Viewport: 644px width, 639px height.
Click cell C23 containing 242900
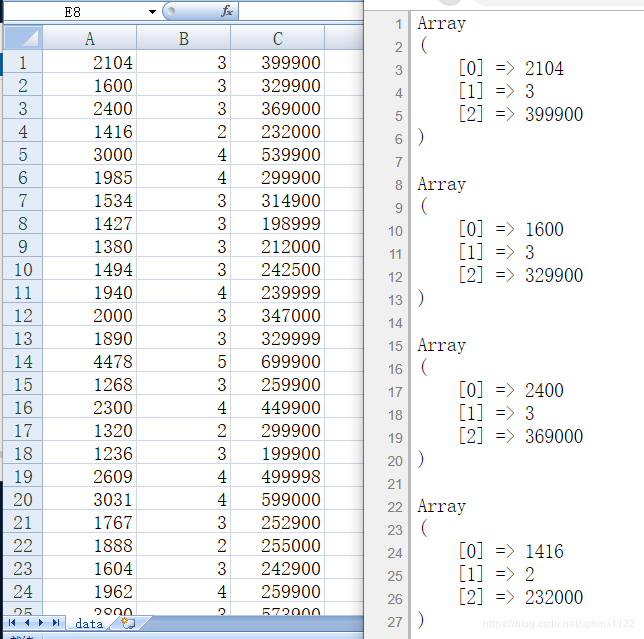pyautogui.click(x=278, y=568)
